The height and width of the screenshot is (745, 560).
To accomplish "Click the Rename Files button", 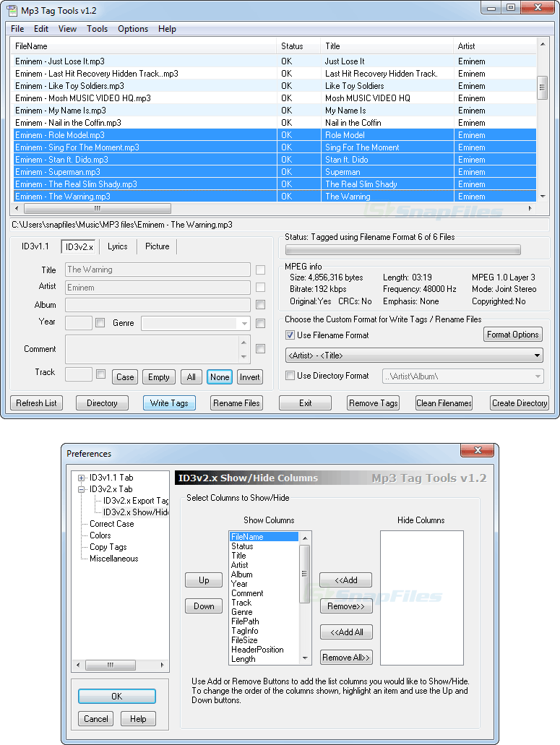I will click(x=236, y=403).
